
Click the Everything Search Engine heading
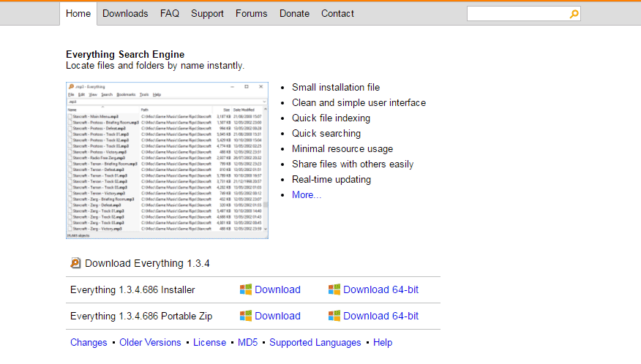coord(125,54)
